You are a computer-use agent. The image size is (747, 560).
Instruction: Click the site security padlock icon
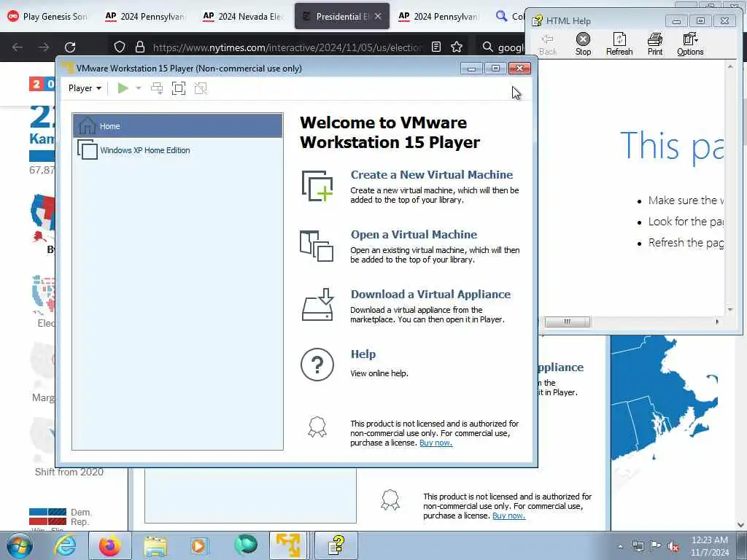click(x=139, y=47)
